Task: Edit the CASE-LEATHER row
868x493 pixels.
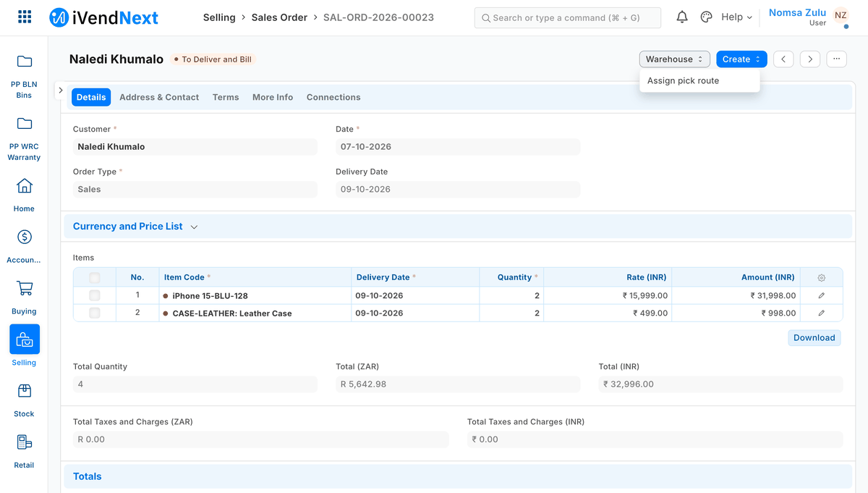Action: tap(821, 313)
